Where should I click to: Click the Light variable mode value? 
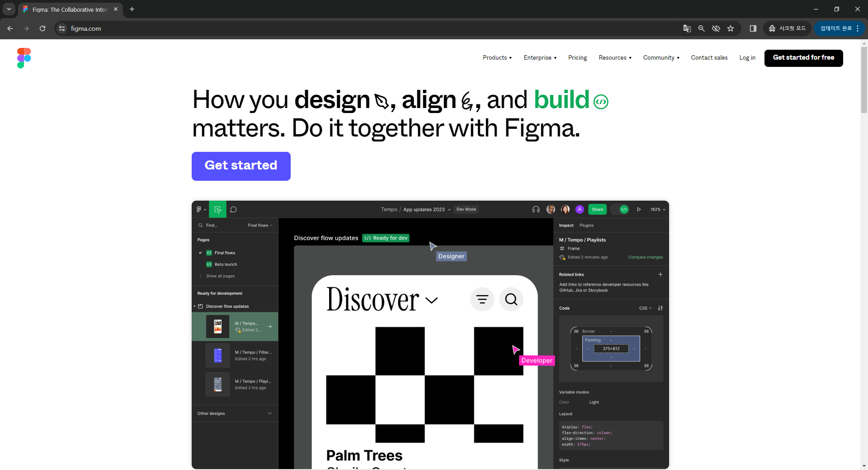tap(594, 402)
